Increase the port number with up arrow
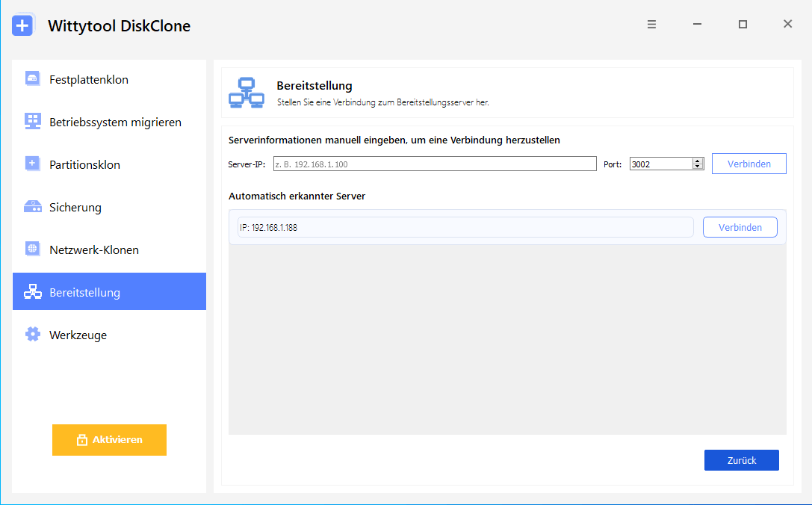Screen dimensions: 812x505 click(x=698, y=161)
